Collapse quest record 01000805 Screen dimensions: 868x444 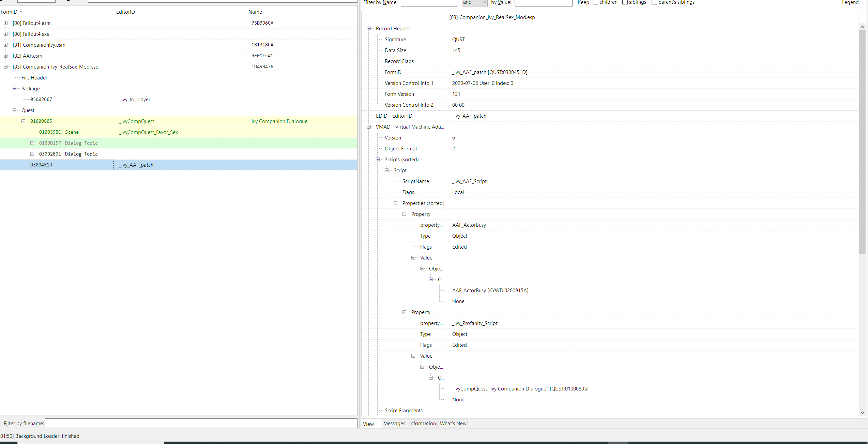[x=23, y=121]
